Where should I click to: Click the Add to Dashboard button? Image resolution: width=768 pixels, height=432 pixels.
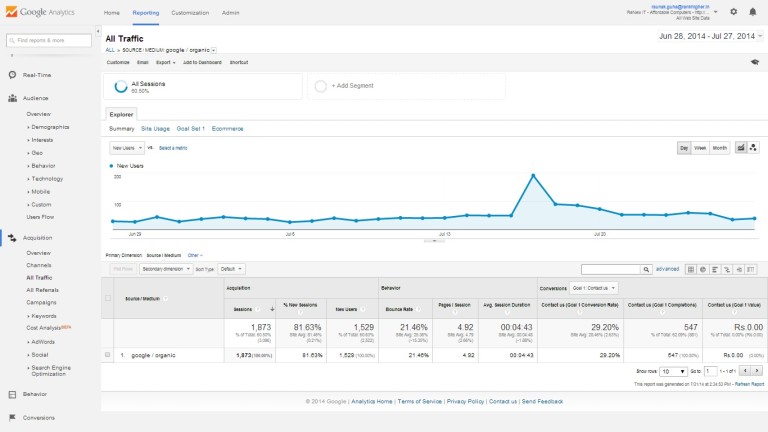tap(202, 61)
